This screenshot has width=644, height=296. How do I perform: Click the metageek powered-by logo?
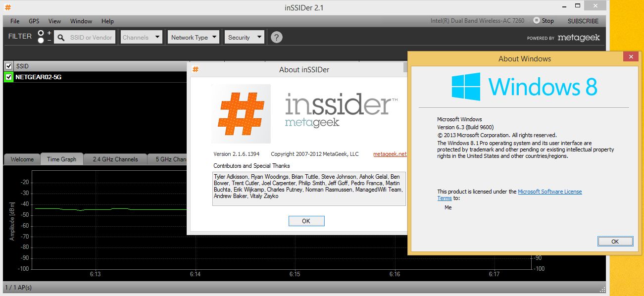point(579,38)
